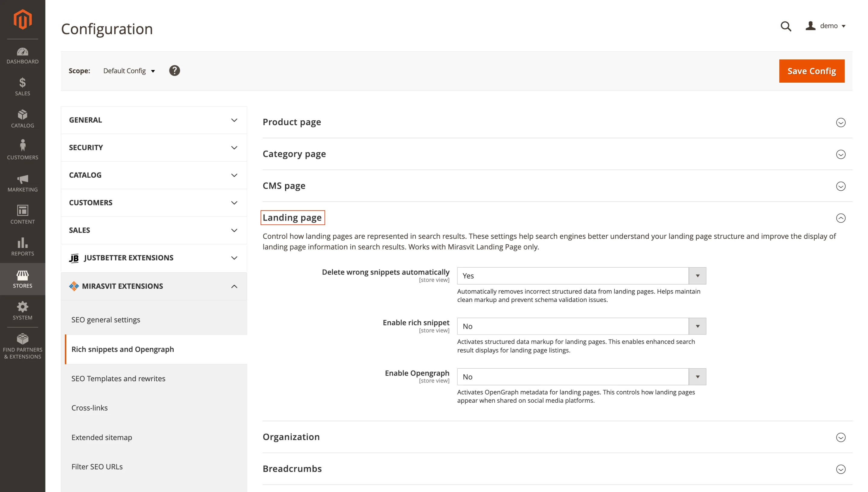Click the scope help question icon
This screenshot has height=492, width=868.
point(174,71)
